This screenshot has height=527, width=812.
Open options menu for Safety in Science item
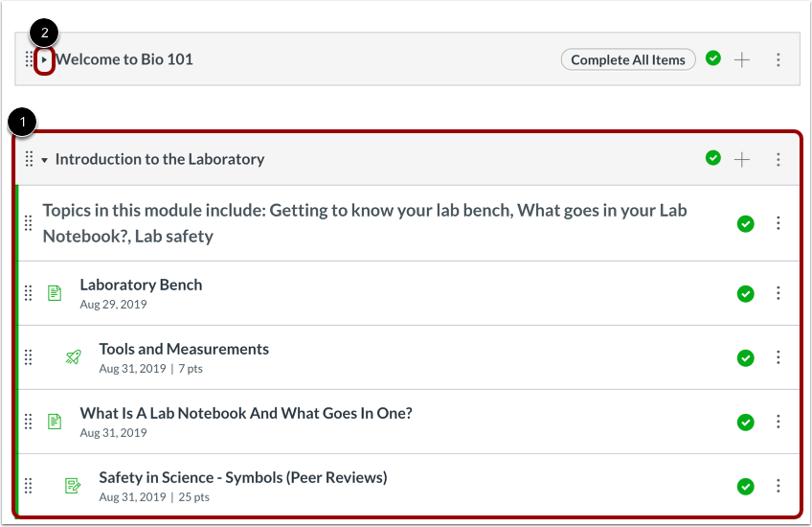(778, 486)
